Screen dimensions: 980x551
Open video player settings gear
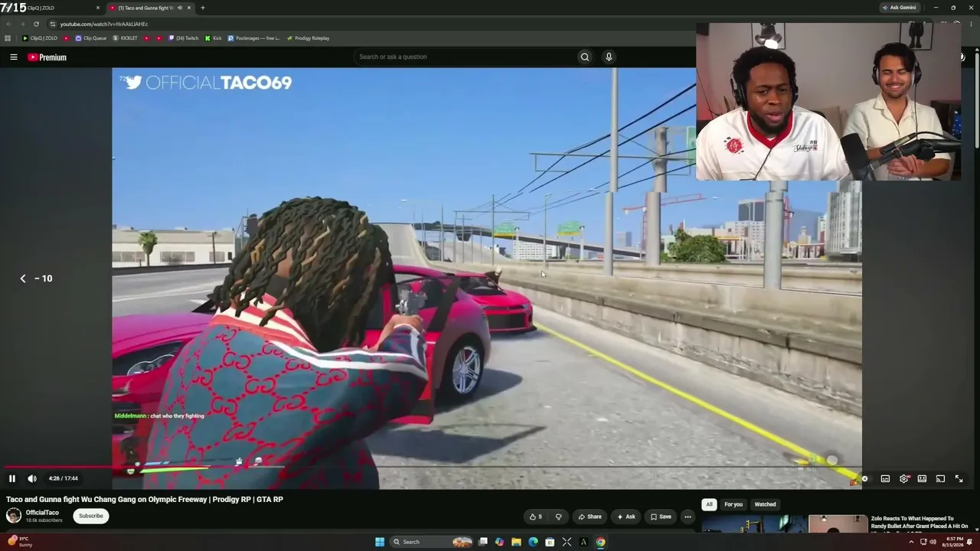[x=904, y=478]
